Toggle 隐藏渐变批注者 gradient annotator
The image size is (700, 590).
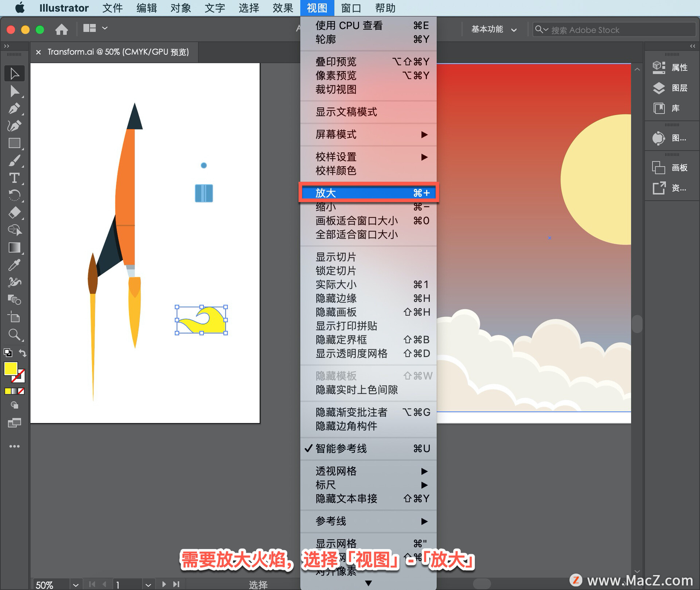click(368, 412)
